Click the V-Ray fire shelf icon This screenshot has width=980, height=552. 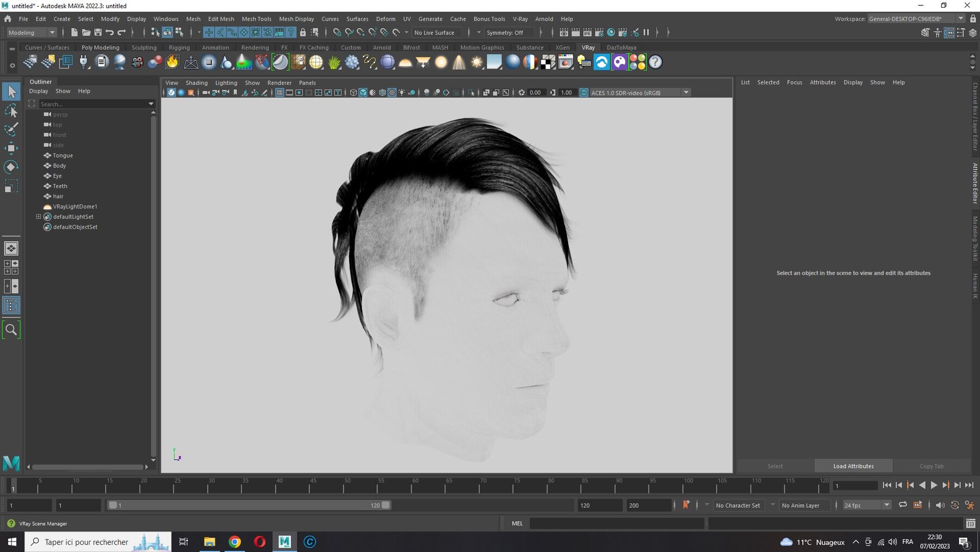[x=173, y=62]
